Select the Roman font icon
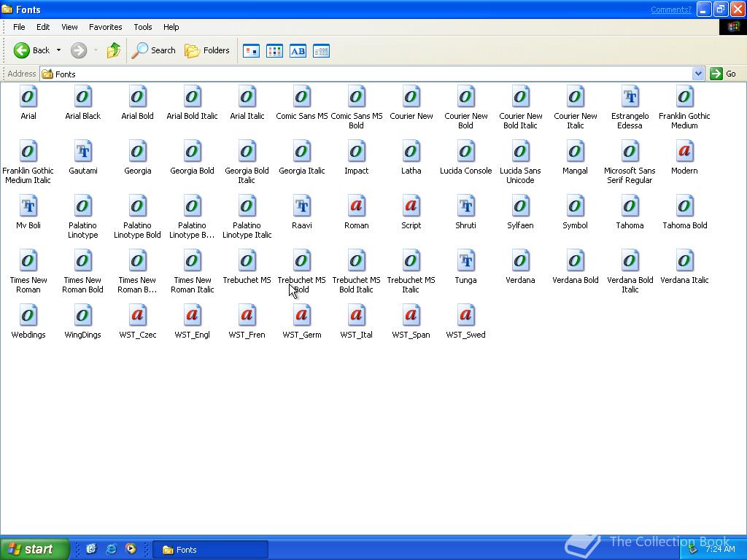Image resolution: width=747 pixels, height=560 pixels. click(x=356, y=206)
